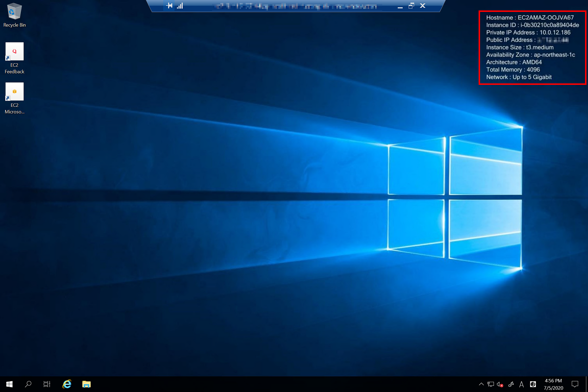Open the clock showing 4:56 PM

[x=553, y=384]
